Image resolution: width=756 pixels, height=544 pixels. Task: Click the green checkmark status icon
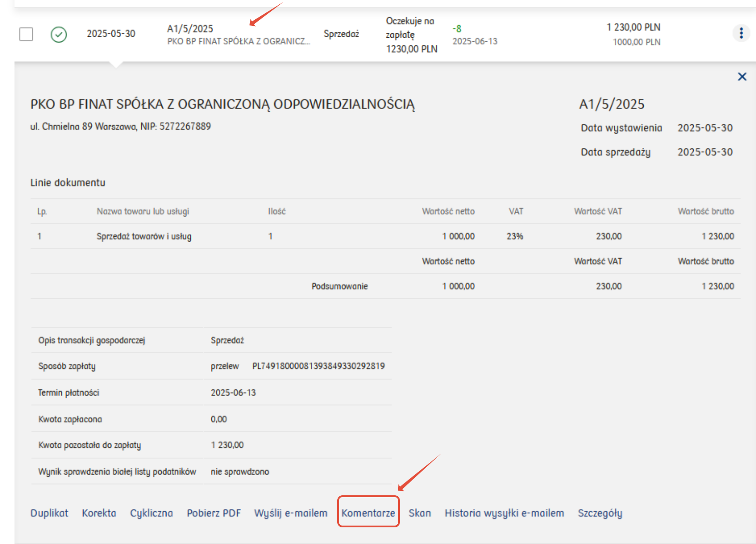(x=59, y=34)
